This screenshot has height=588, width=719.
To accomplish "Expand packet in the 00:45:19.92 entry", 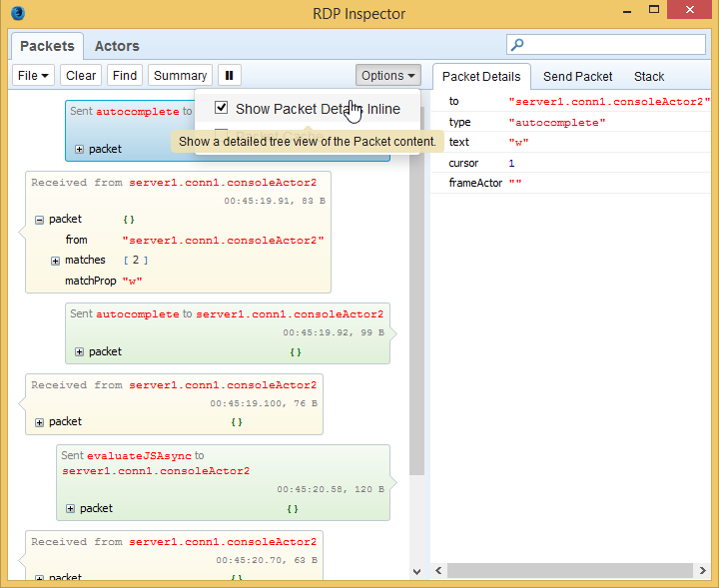I will 79,352.
